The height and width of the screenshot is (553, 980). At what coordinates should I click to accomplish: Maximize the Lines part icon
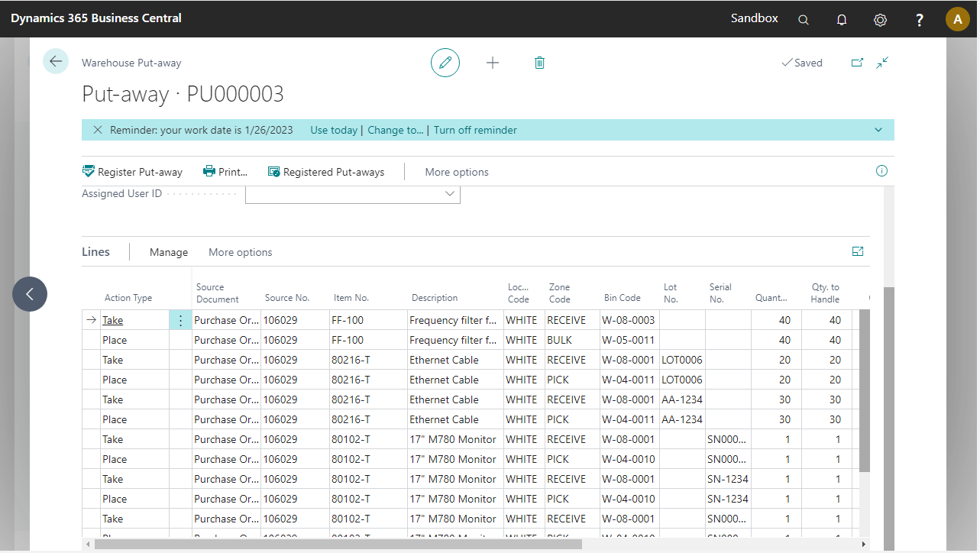pos(858,251)
